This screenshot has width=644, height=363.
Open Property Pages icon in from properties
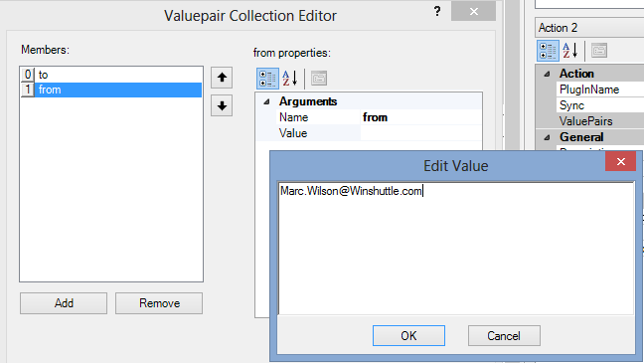[319, 79]
